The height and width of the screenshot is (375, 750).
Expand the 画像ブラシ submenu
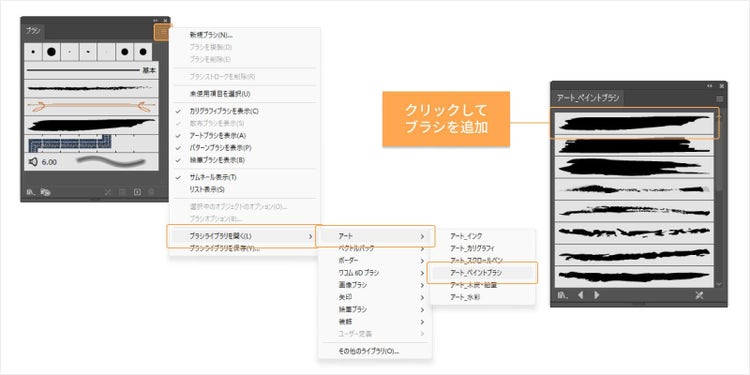(375, 285)
